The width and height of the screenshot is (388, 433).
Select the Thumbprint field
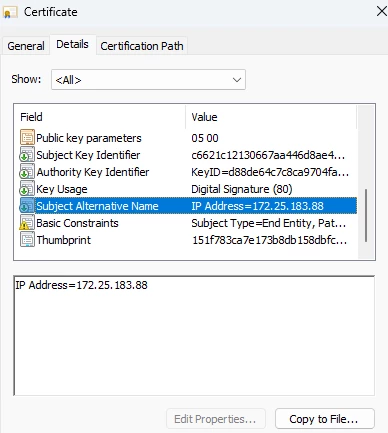point(188,240)
